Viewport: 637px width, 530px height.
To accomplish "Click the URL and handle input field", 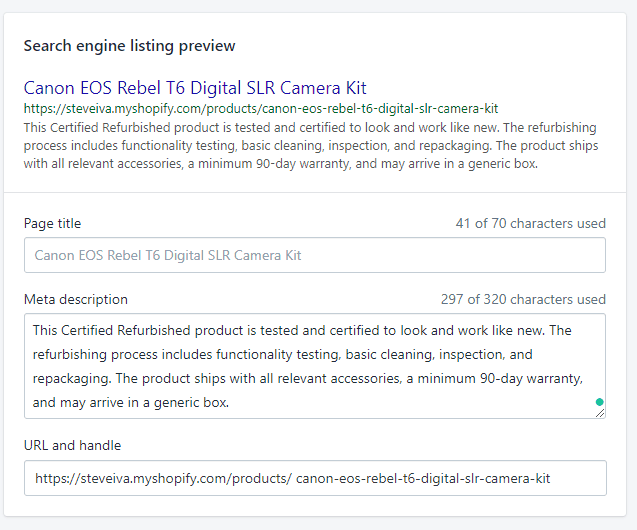I will tap(315, 478).
